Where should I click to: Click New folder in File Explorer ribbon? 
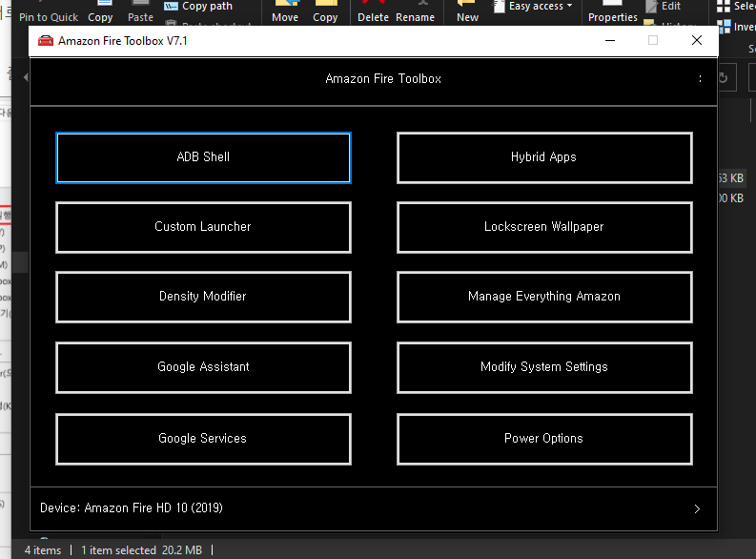click(x=467, y=12)
